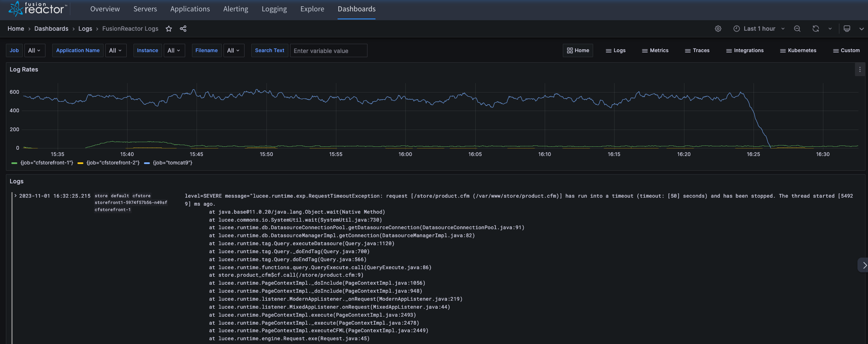Expand the side panel right arrow

coord(863,265)
